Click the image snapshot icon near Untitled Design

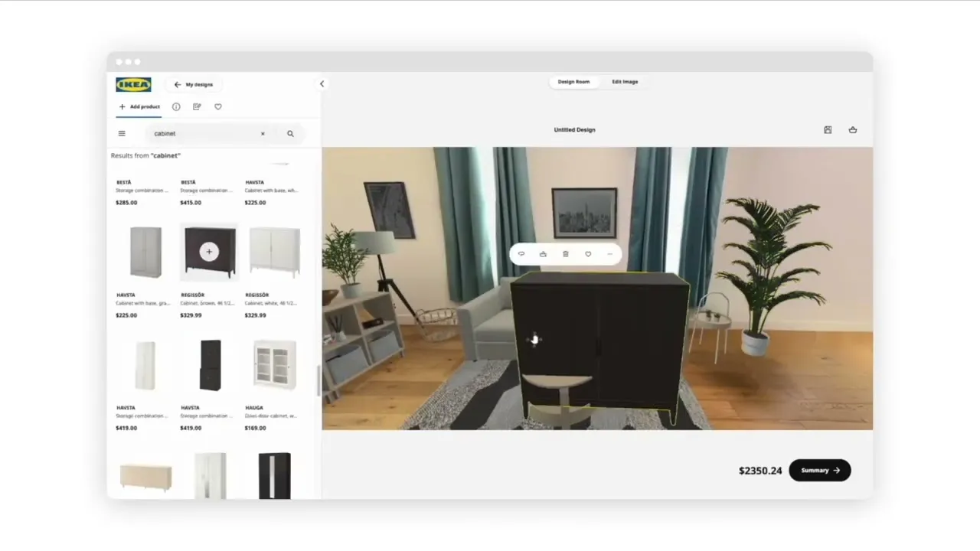pos(827,130)
